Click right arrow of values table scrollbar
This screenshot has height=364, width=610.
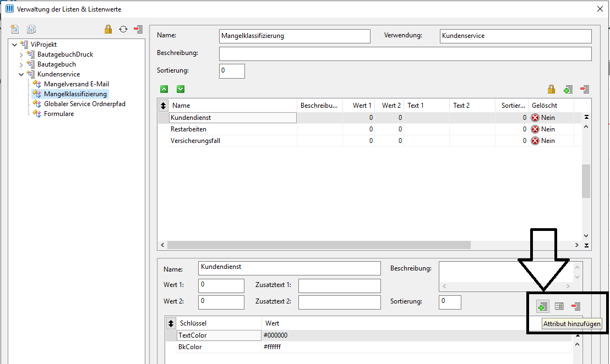[577, 245]
